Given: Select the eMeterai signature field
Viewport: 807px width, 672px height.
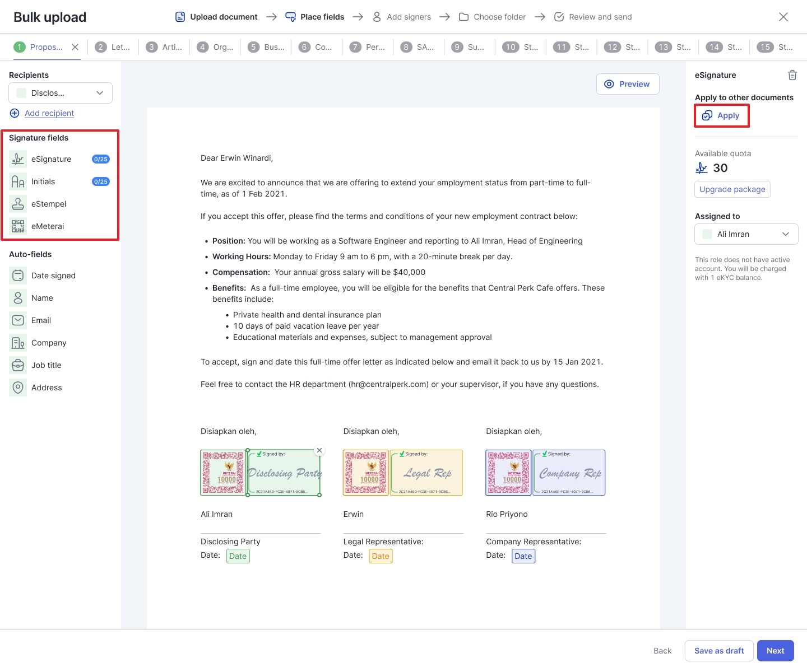Looking at the screenshot, I should coord(48,226).
